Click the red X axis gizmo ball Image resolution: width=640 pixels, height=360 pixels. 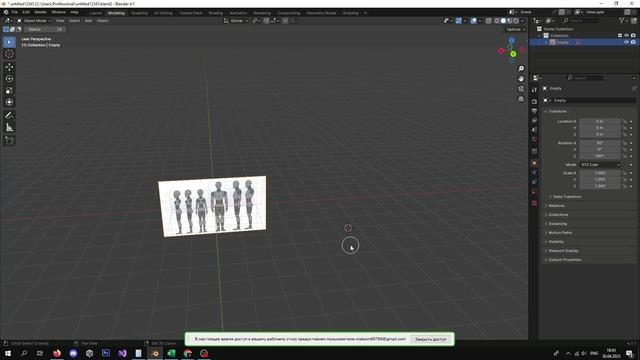point(501,51)
